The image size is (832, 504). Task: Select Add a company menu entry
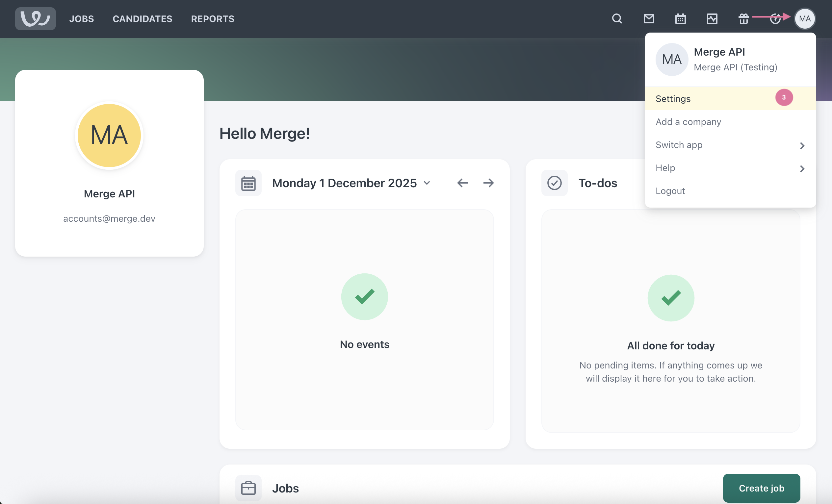tap(730, 121)
